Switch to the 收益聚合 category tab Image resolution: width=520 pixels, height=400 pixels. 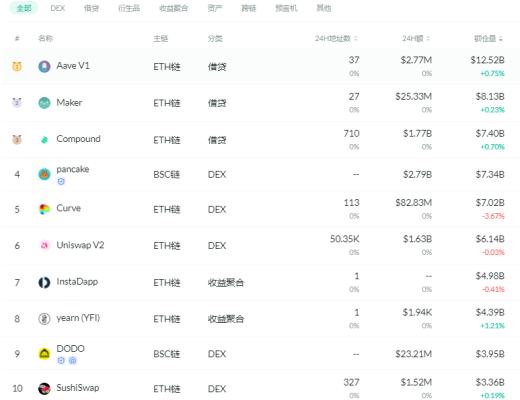[x=174, y=8]
